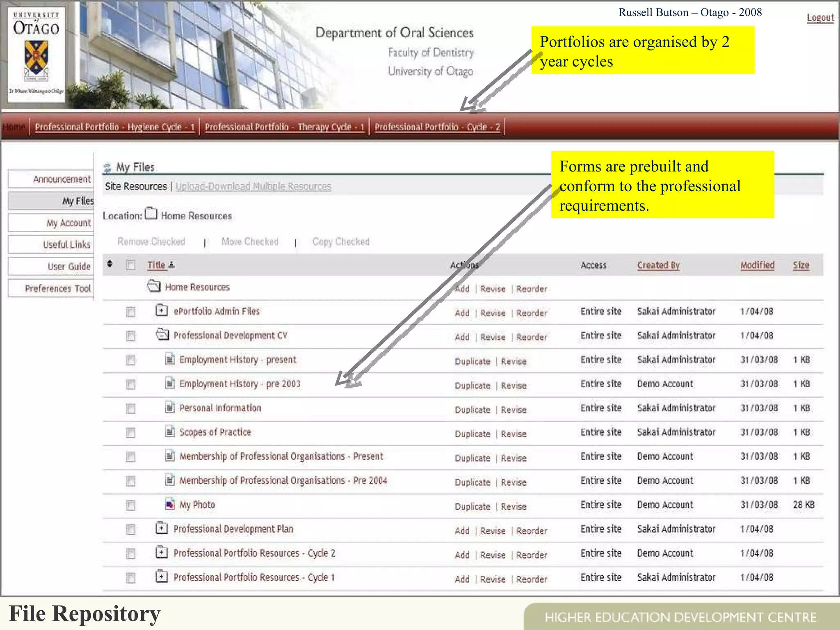The width and height of the screenshot is (840, 630).
Task: Expand Professional Portfolio Resources - Cycle 2 folder
Action: (162, 552)
